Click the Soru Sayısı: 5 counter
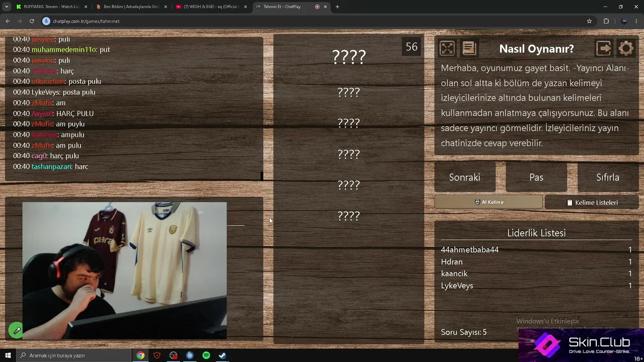Image resolution: width=644 pixels, height=362 pixels. coord(464,332)
